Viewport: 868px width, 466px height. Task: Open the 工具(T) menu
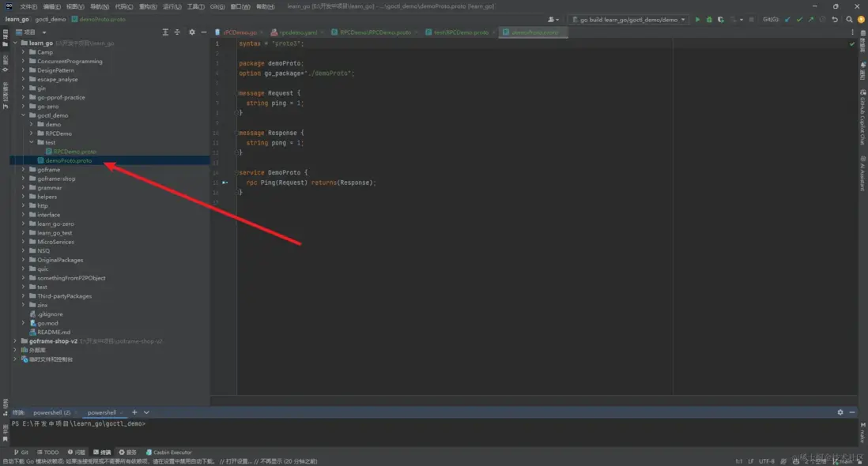(x=195, y=6)
